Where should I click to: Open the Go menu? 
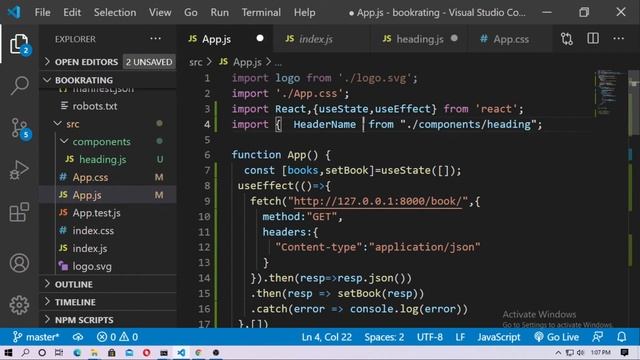190,12
